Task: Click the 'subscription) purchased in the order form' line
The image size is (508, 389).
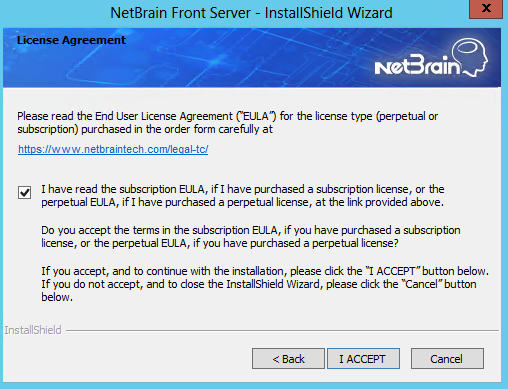Action: pyautogui.click(x=145, y=129)
